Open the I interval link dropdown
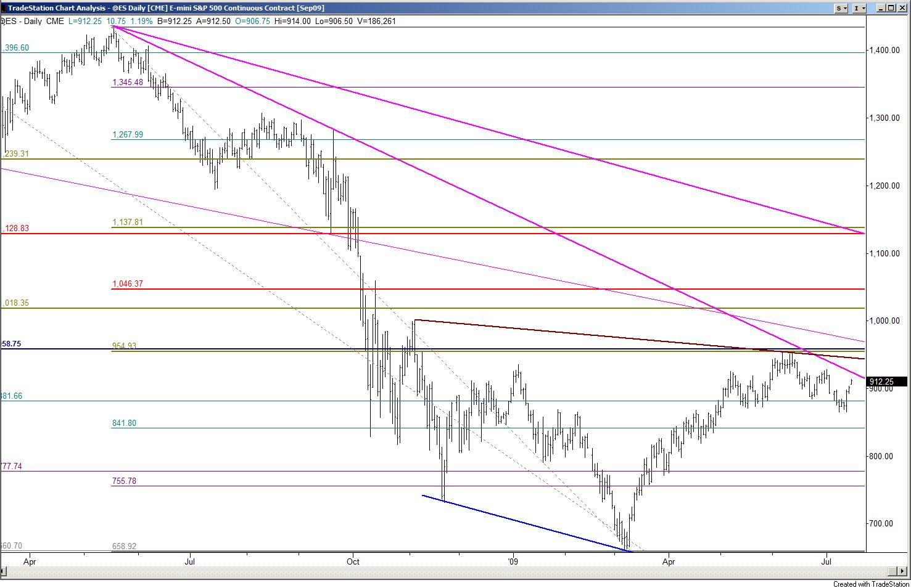Image resolution: width=911 pixels, height=588 pixels. (860, 8)
